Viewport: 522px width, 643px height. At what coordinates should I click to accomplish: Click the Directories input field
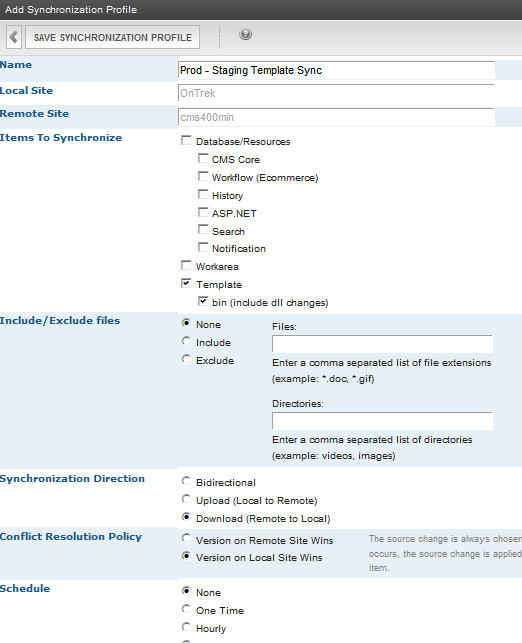click(x=382, y=421)
